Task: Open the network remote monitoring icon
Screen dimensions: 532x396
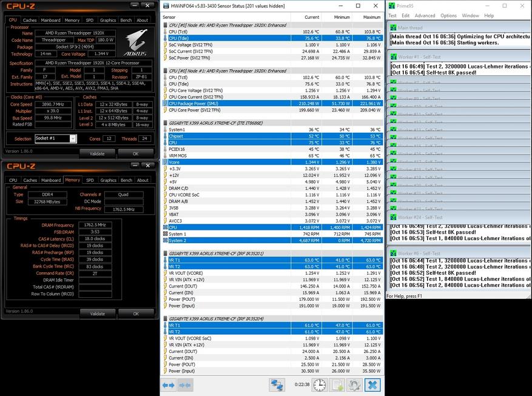Action: 277,385
